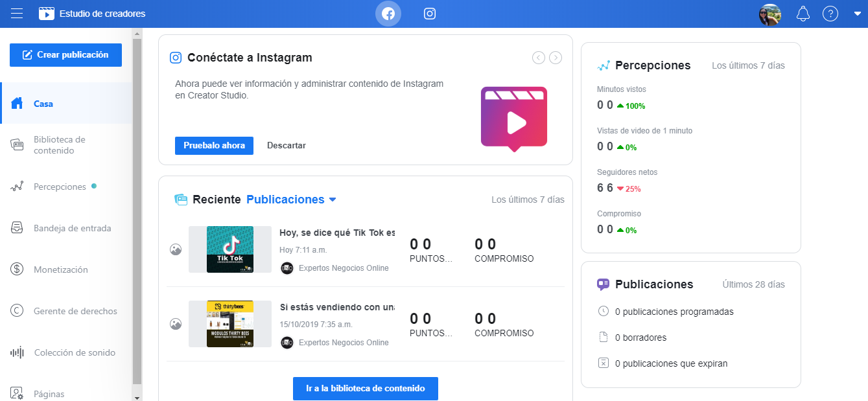Viewport: 868px width, 401px height.
Task: Click the Estudio de creadores logo icon
Action: 47,14
